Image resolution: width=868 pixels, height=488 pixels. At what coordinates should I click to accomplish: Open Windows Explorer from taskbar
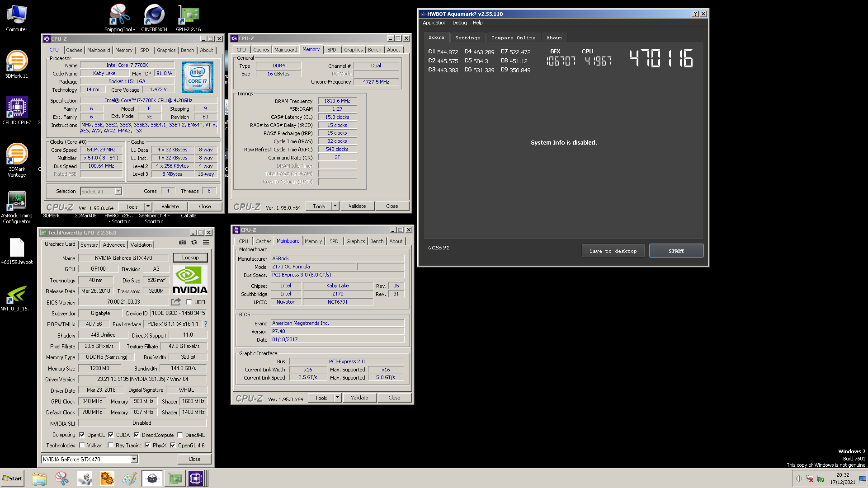click(39, 479)
